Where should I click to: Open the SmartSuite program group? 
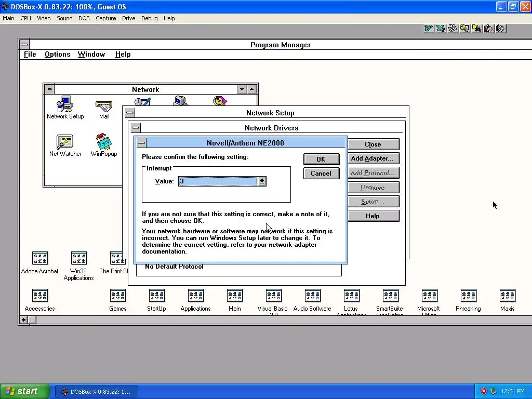(x=390, y=302)
